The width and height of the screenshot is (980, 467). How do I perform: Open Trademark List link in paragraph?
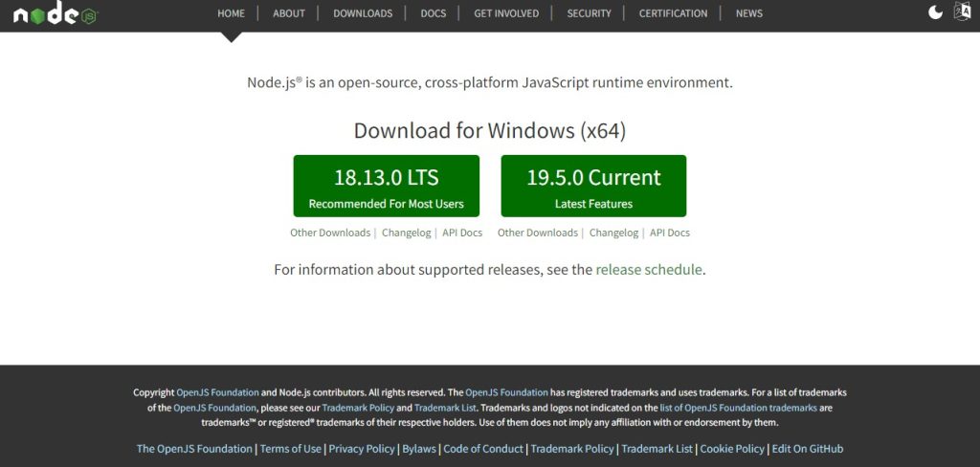[x=446, y=408]
